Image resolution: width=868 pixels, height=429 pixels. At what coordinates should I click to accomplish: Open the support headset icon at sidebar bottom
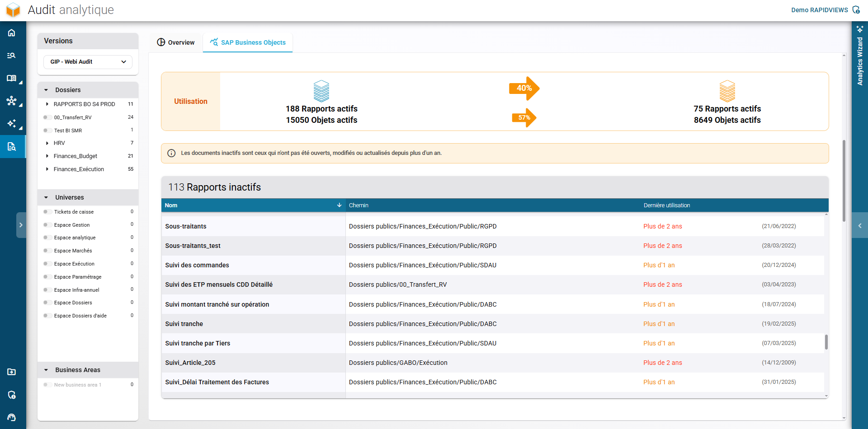click(12, 417)
